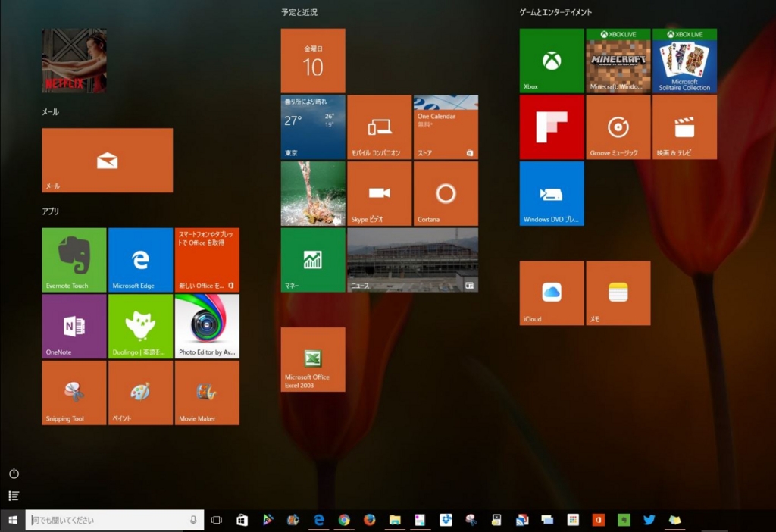Open Evernote icon on the taskbar
Viewport: 776px width, 532px height.
click(624, 520)
